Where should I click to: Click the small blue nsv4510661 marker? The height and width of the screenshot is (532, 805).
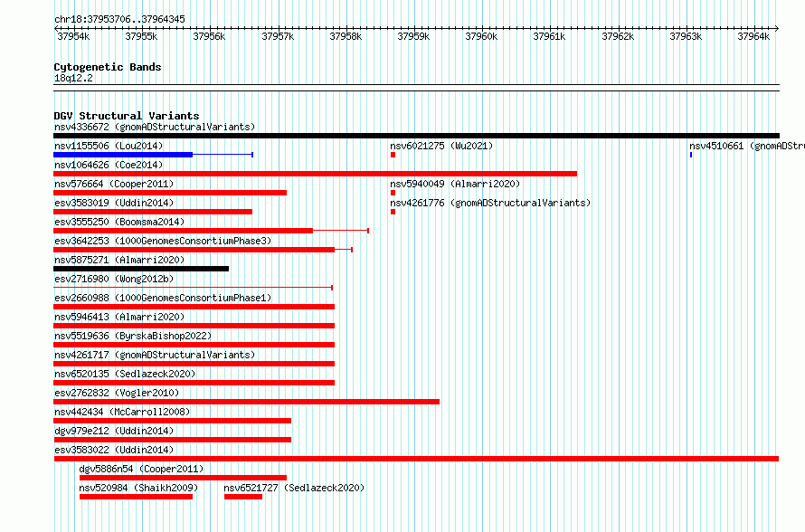click(x=691, y=155)
